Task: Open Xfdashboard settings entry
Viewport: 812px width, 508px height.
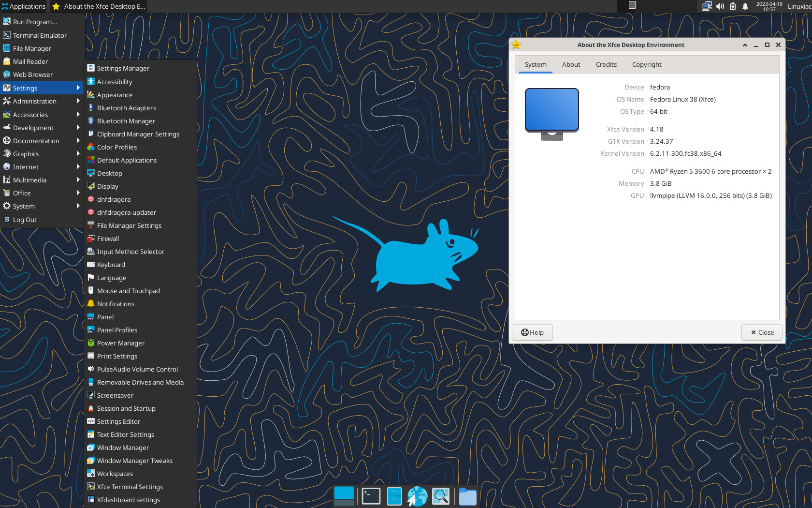Action: pos(140,500)
